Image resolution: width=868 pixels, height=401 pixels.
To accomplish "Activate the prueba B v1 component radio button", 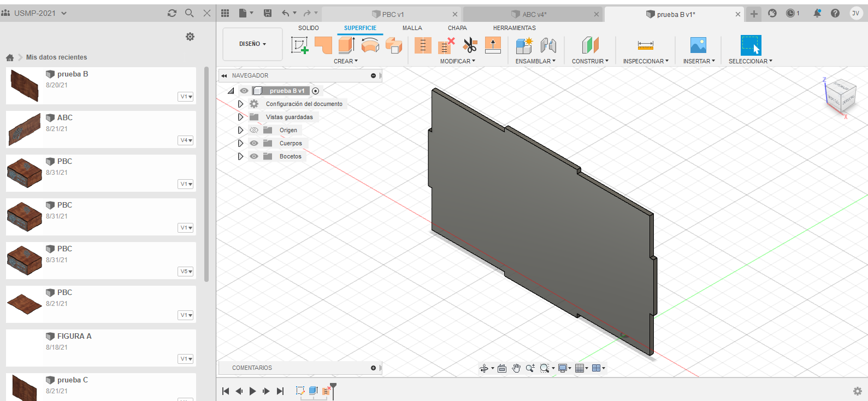I will [x=315, y=91].
